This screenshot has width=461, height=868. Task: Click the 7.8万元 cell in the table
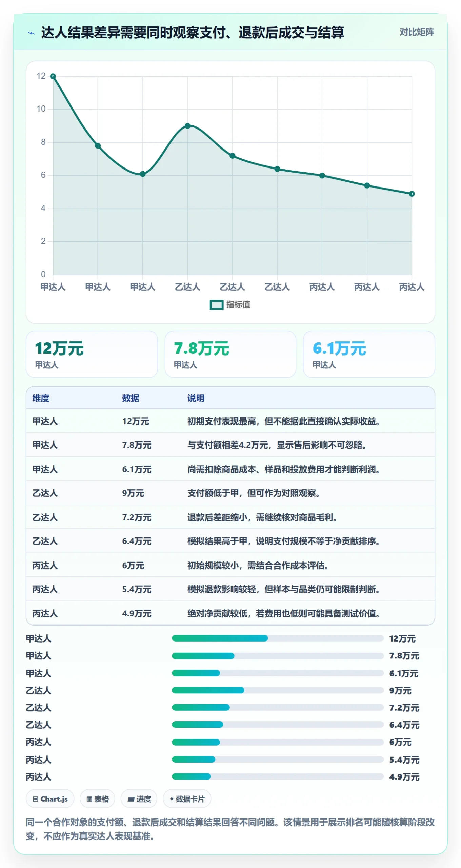[137, 445]
